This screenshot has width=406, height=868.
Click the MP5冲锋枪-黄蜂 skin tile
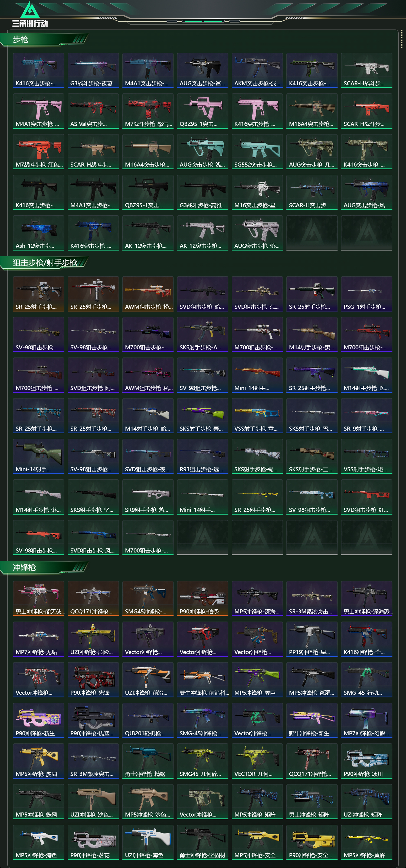coord(366,842)
